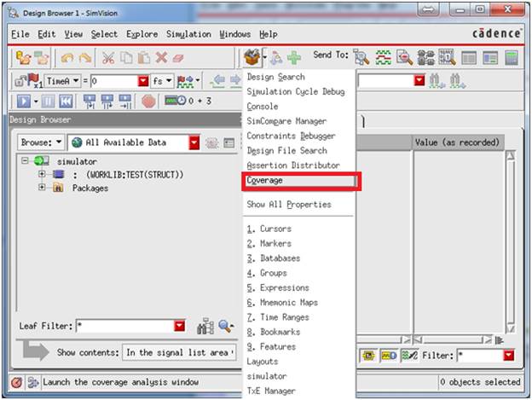This screenshot has width=532, height=400.
Task: Click the paste clipboard icon
Action: (x=144, y=58)
